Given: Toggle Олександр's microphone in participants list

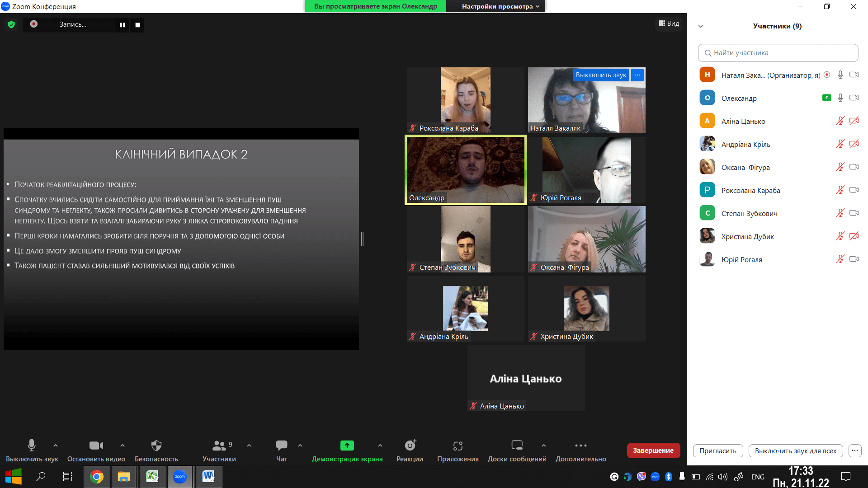Looking at the screenshot, I should click(840, 98).
